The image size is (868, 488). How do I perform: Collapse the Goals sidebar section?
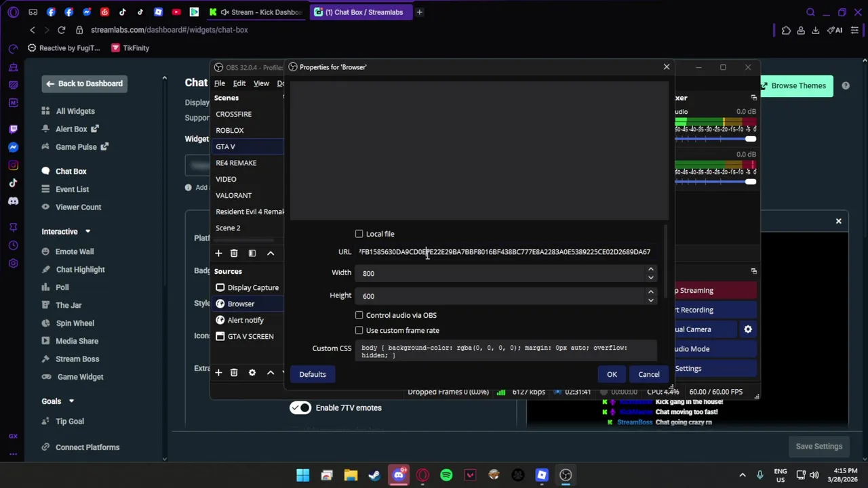click(x=71, y=401)
